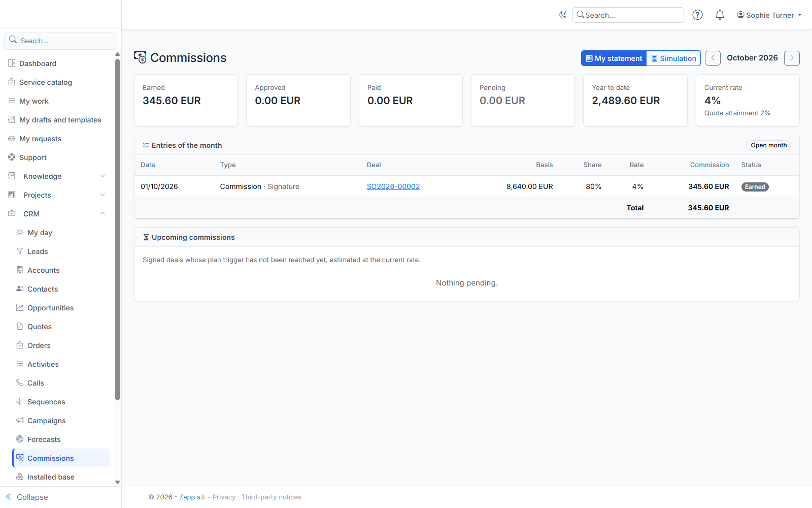The width and height of the screenshot is (812, 508).
Task: Click the Commissions sidebar icon
Action: (x=20, y=458)
